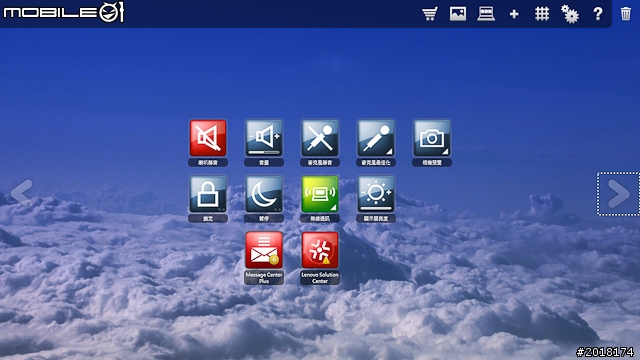Open the green wireless communication tile
Viewport: 640px width, 360px height.
(x=320, y=194)
